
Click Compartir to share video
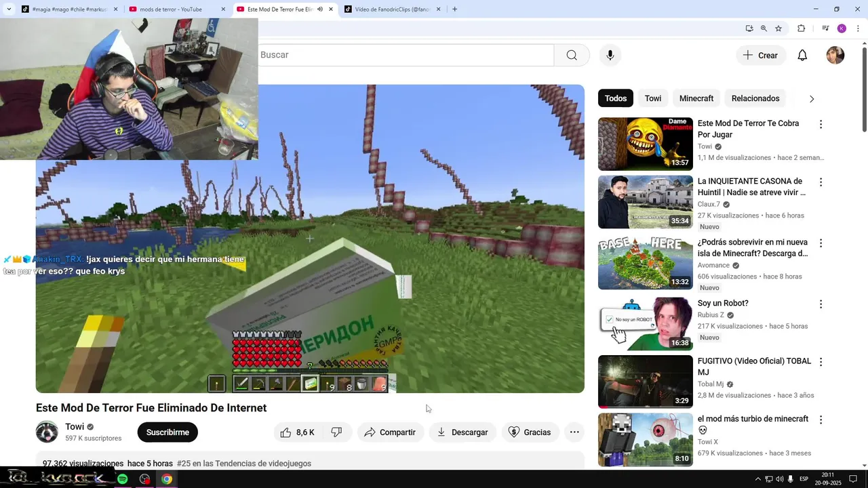tap(390, 432)
